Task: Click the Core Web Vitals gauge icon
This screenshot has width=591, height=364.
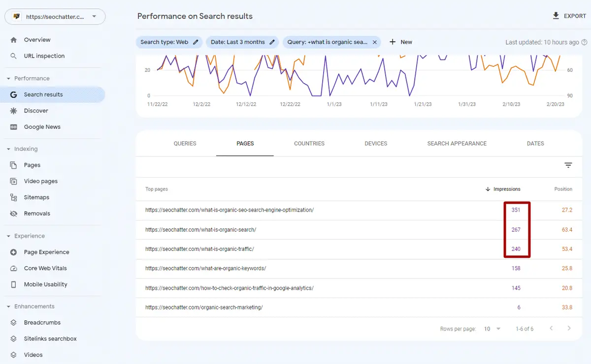Action: tap(14, 268)
